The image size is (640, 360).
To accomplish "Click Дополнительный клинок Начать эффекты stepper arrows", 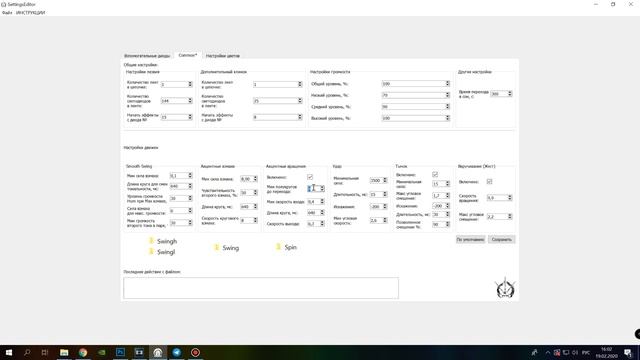I will point(300,117).
